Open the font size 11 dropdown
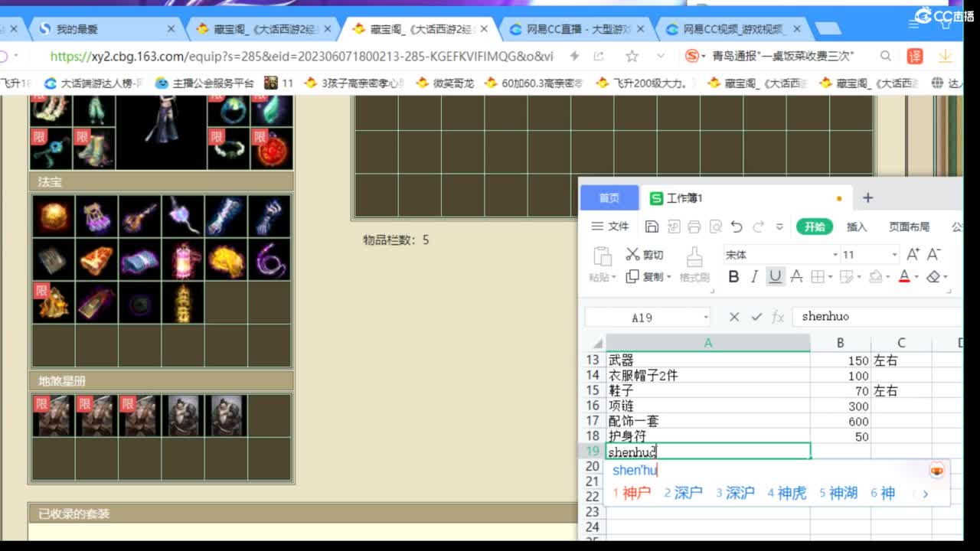This screenshot has height=551, width=980. (x=894, y=255)
